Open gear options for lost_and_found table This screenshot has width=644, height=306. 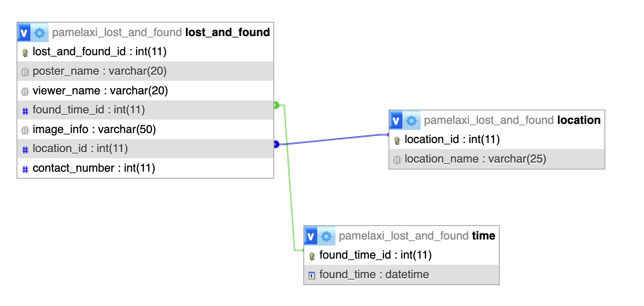coord(40,33)
